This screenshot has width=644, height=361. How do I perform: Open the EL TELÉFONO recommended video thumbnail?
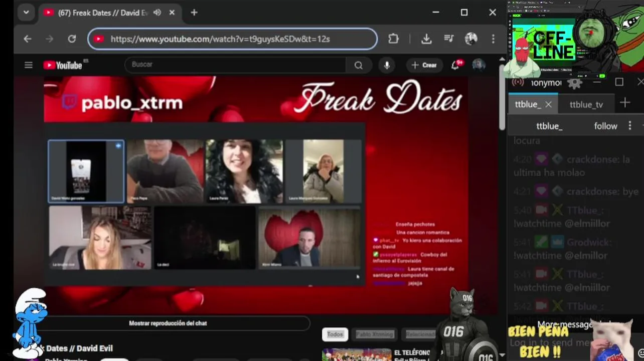tap(357, 354)
